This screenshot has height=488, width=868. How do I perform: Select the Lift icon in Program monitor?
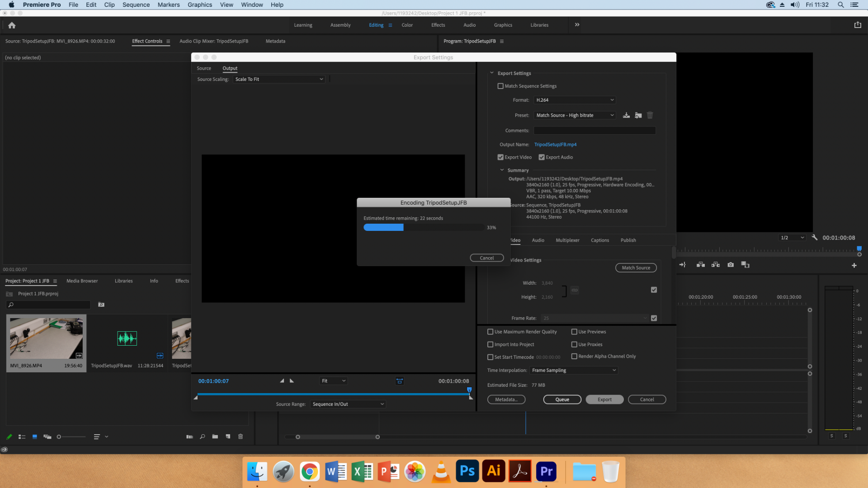tap(700, 265)
